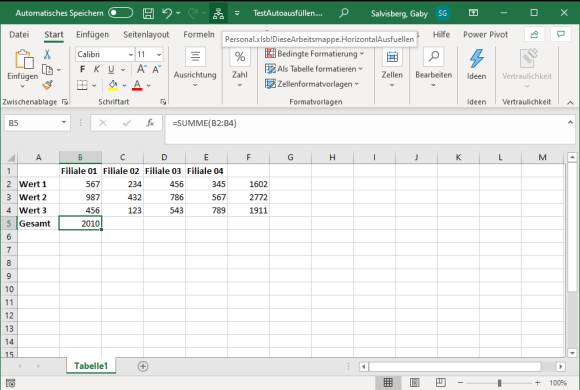
Task: Click the macro record status bar icon
Action: (x=10, y=383)
